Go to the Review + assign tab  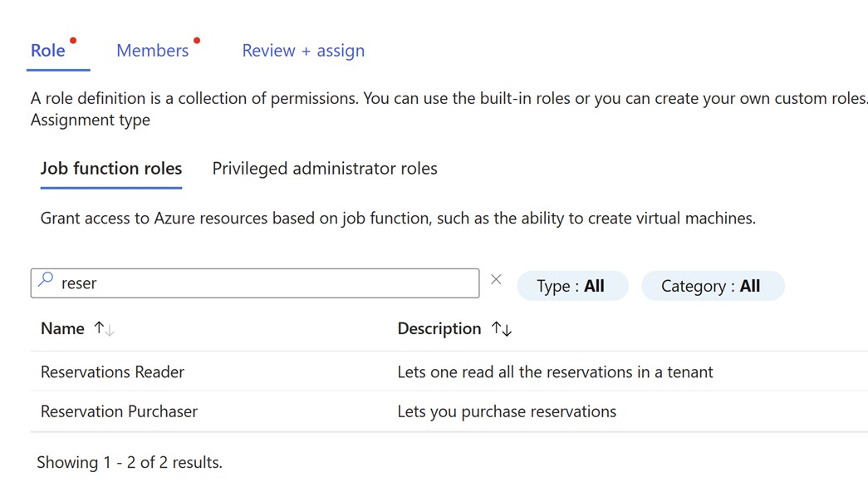pos(303,51)
